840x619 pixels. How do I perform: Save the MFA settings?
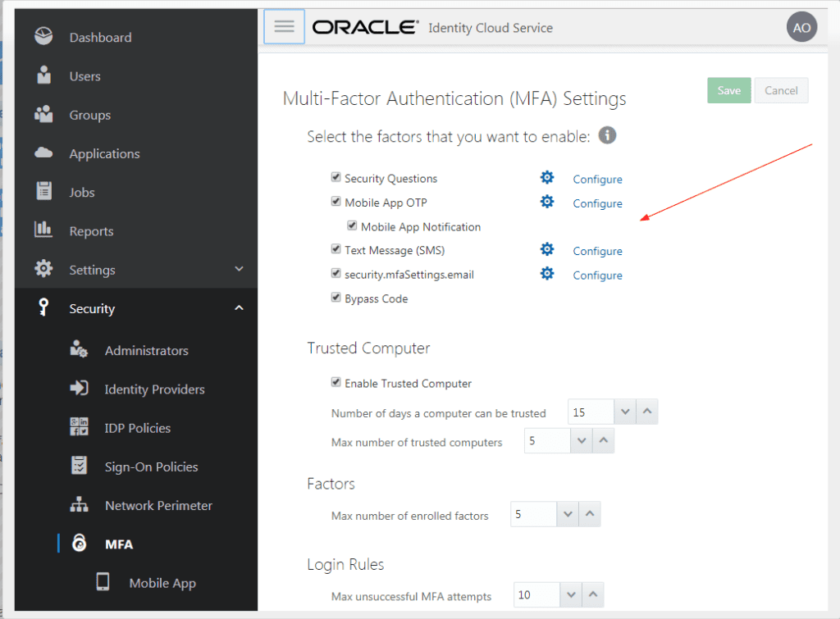tap(728, 90)
